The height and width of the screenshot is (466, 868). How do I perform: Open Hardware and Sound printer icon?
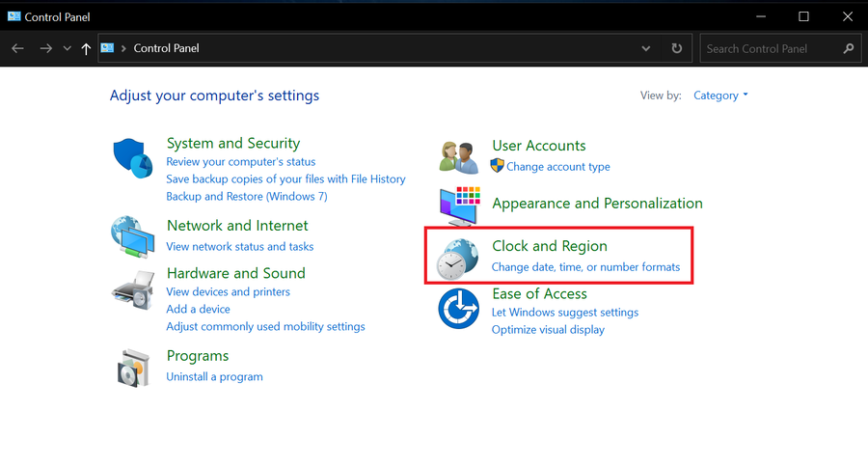coord(133,289)
